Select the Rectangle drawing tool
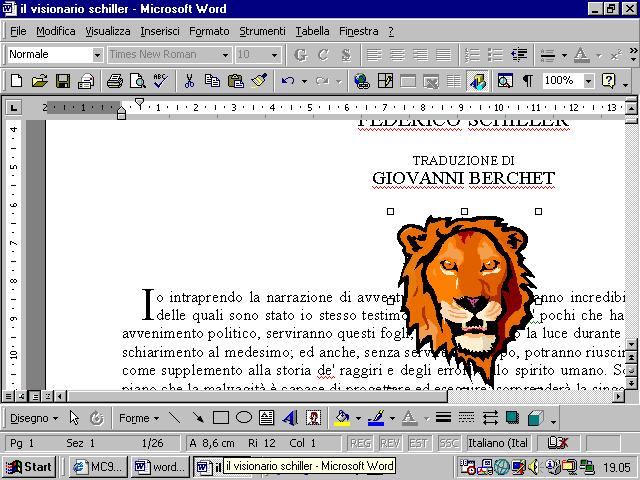640x480 pixels. pos(221,418)
